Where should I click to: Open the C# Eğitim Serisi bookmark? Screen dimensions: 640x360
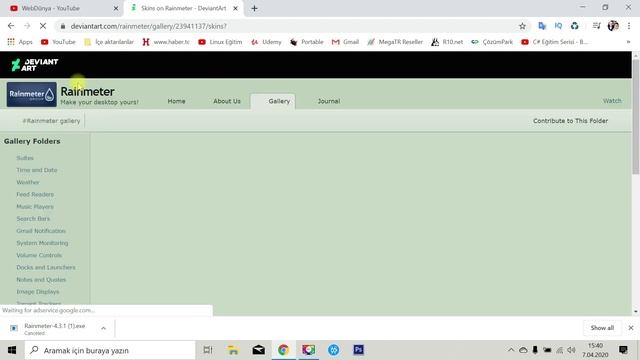pyautogui.click(x=555, y=42)
